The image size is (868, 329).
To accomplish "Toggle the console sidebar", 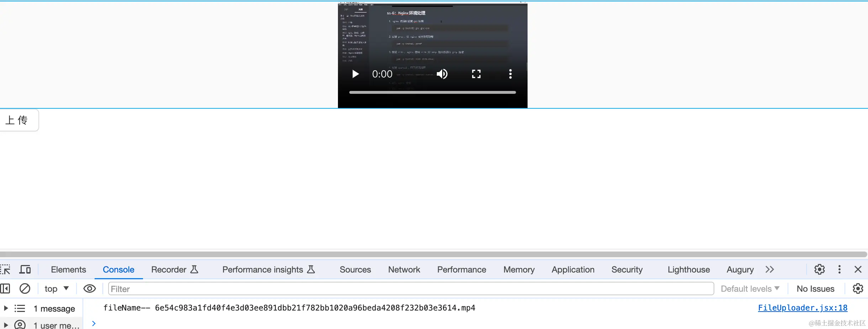I will click(5, 288).
